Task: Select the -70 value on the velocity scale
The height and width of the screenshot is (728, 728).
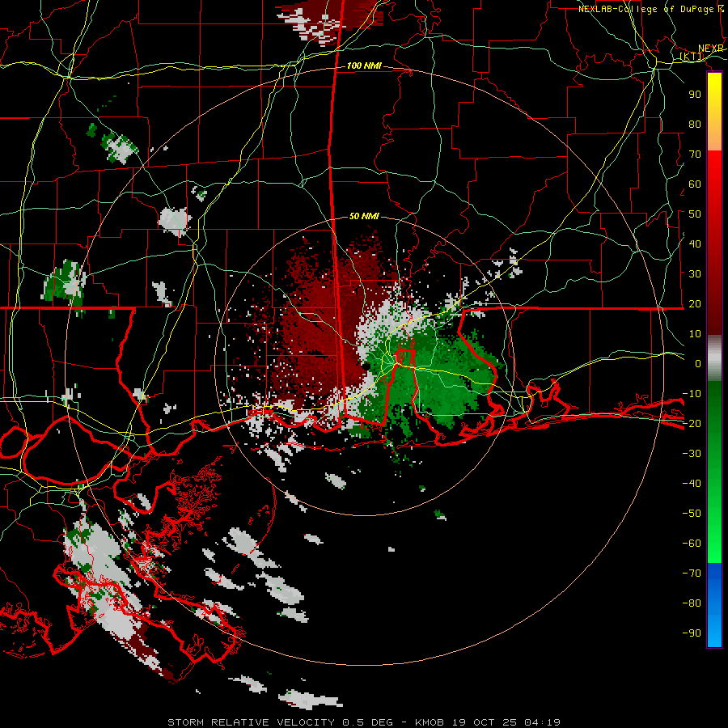Action: pyautogui.click(x=692, y=573)
